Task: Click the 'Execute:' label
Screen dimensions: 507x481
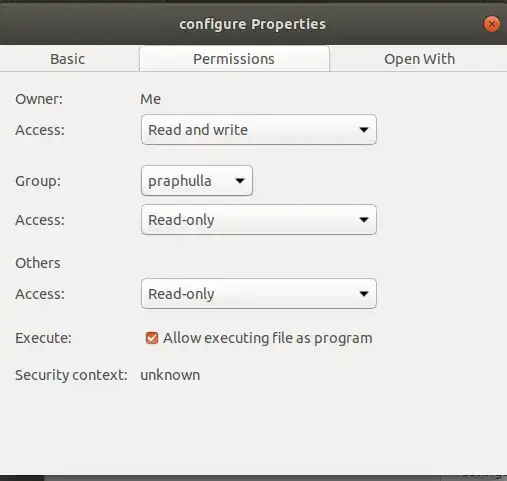Action: point(43,338)
